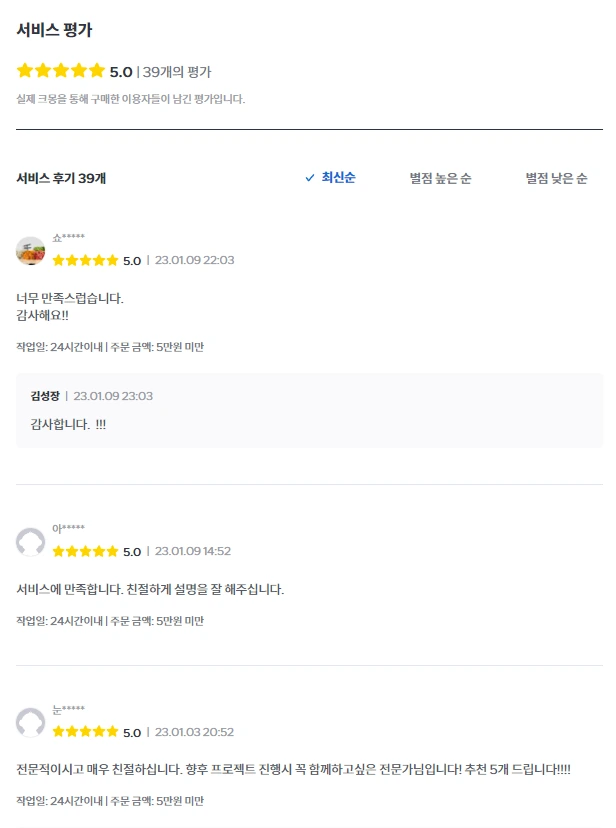
Task: Select the 최신순 sort option
Action: coord(338,177)
